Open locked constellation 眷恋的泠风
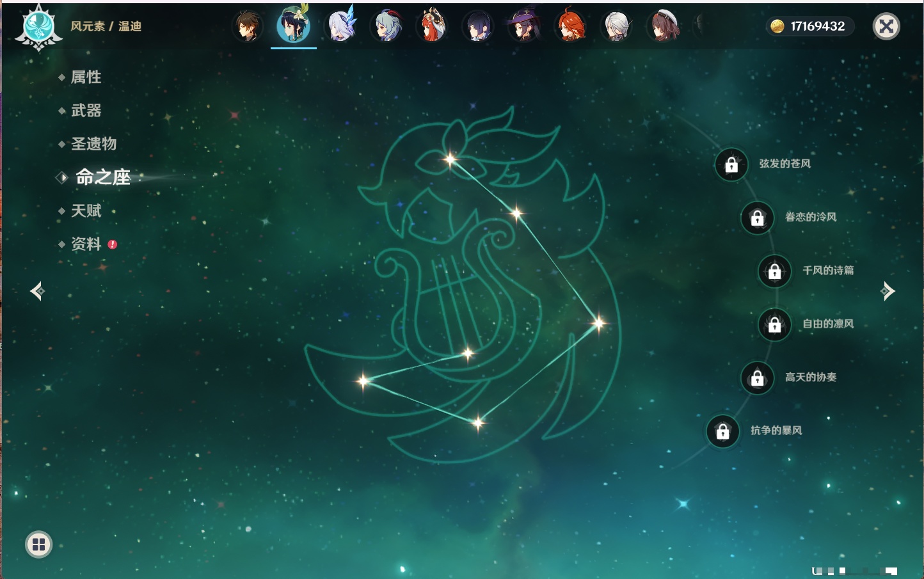The width and height of the screenshot is (924, 579). (x=758, y=218)
